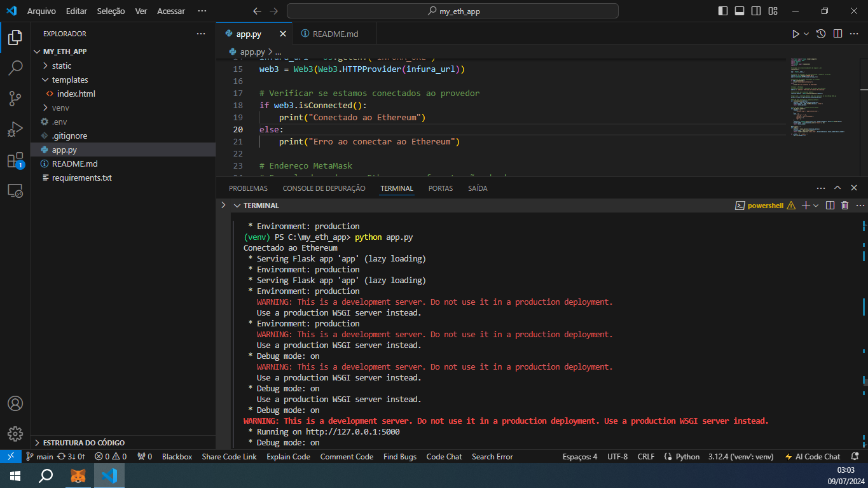The height and width of the screenshot is (488, 868).
Task: Switch to the README.md editor tab
Action: 335,34
